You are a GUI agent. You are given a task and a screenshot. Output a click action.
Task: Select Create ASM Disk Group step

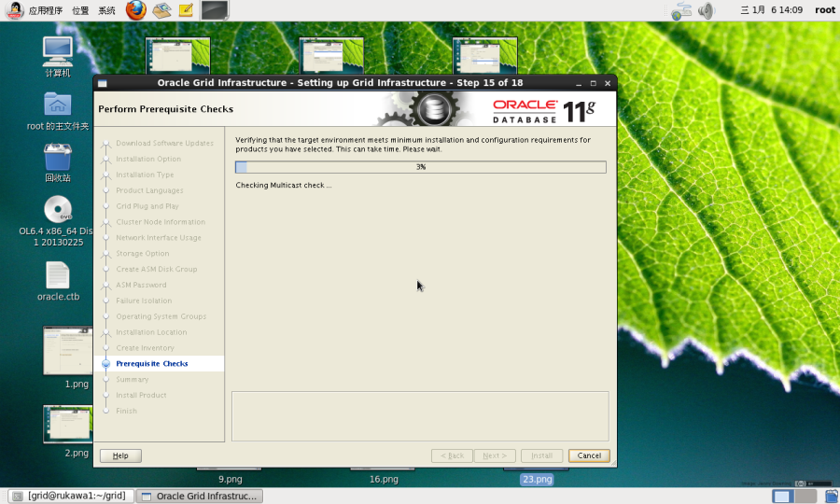(x=157, y=270)
